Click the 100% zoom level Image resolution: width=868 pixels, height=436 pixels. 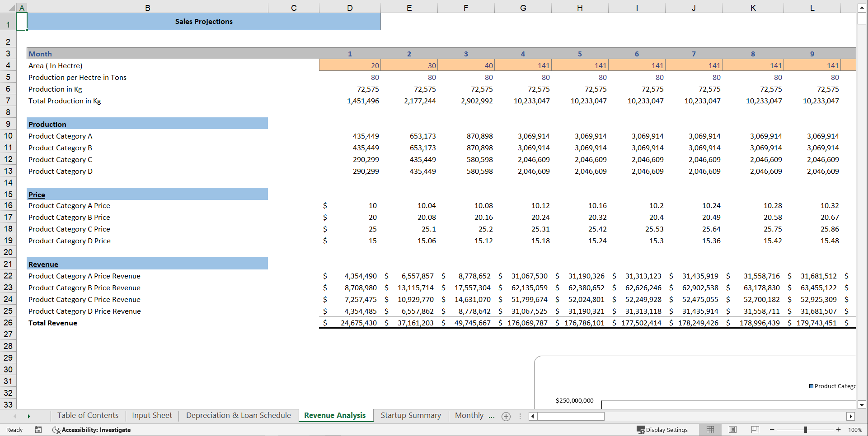tap(855, 430)
